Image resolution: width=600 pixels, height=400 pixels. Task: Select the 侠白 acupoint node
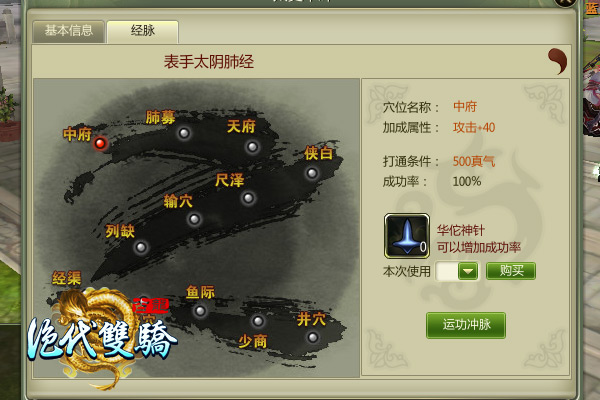(312, 173)
